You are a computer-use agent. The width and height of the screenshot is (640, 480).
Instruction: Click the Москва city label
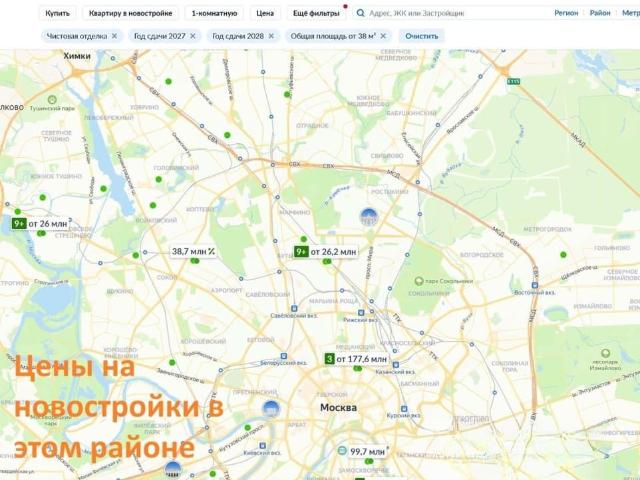tap(338, 407)
